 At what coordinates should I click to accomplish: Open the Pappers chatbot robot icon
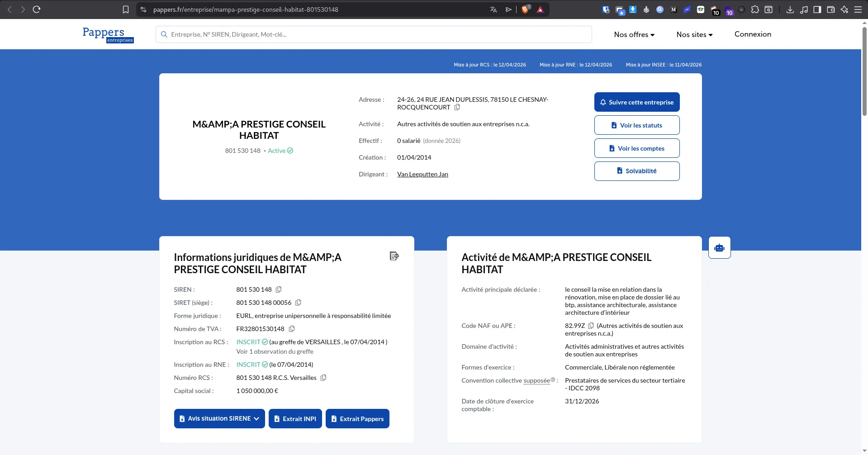click(719, 247)
